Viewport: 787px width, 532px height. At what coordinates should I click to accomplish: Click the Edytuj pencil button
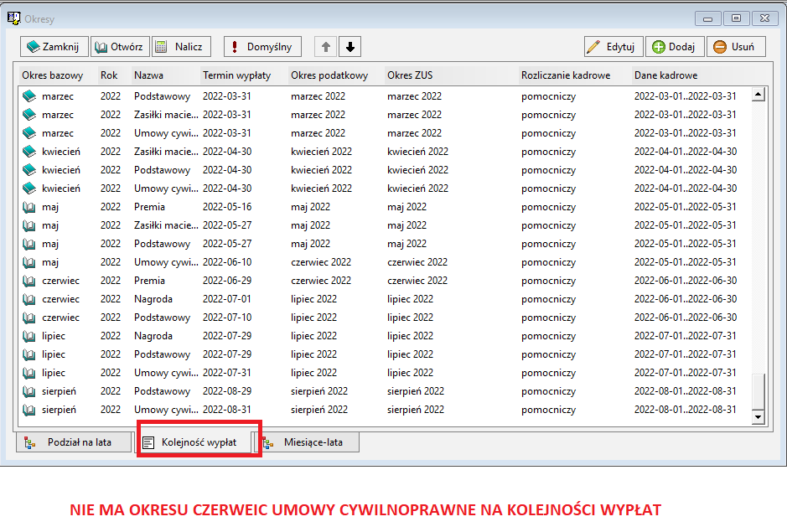coord(614,47)
